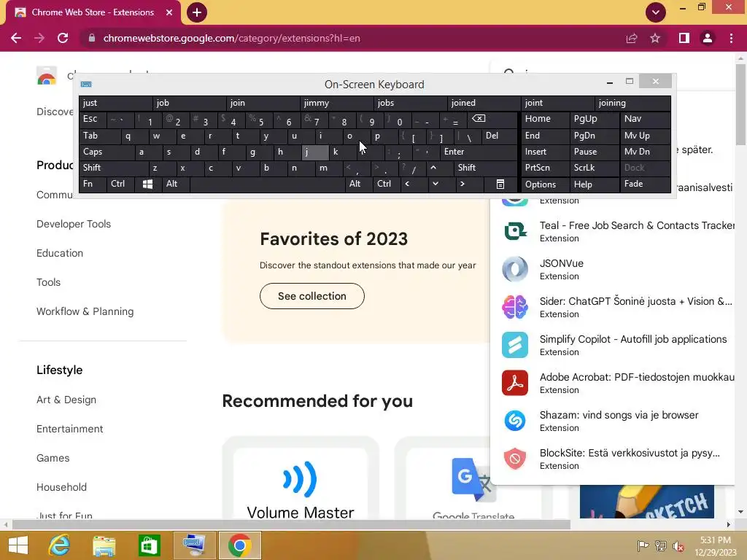The image size is (747, 560).
Task: Bookmark this page with the star icon
Action: click(x=655, y=38)
